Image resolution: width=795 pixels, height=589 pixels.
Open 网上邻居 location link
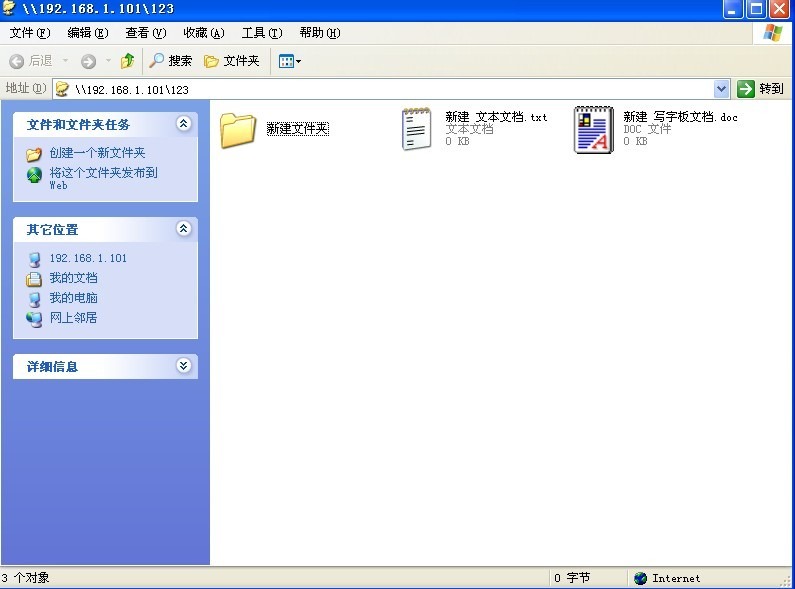click(74, 317)
